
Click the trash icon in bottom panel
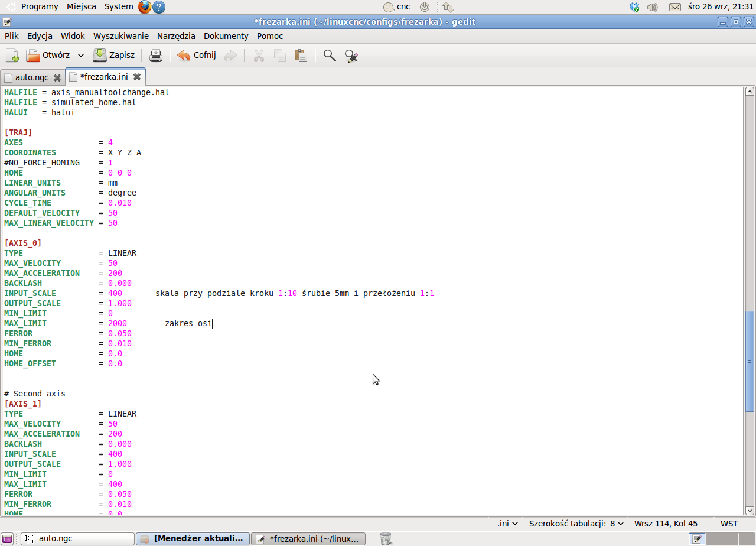tap(386, 539)
